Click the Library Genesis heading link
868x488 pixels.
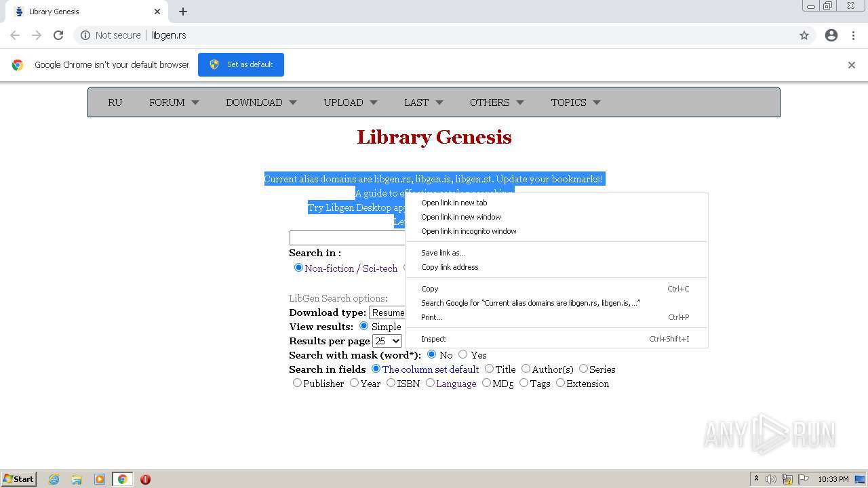pyautogui.click(x=434, y=137)
